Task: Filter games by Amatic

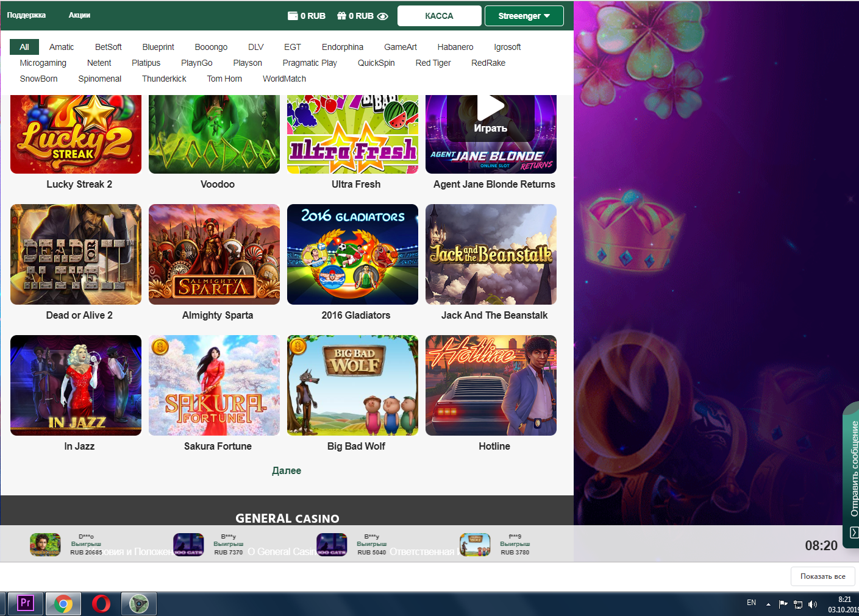Action: pyautogui.click(x=62, y=47)
